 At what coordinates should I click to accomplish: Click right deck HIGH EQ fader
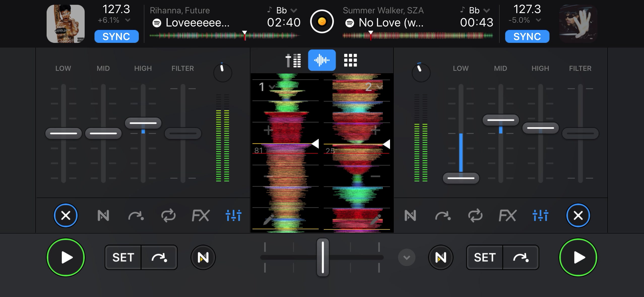[x=540, y=128]
